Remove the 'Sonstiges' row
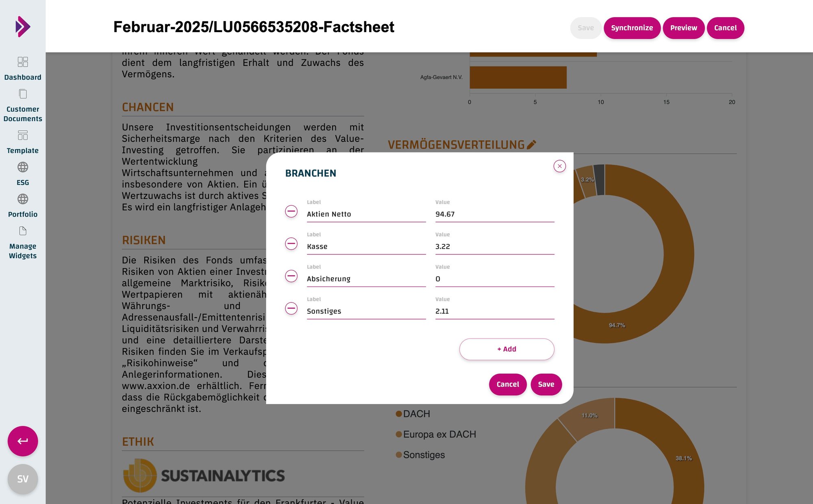This screenshot has width=813, height=504. (x=291, y=309)
